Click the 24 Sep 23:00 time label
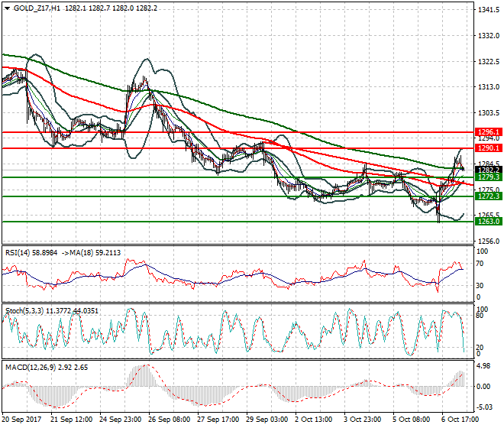 [120, 420]
